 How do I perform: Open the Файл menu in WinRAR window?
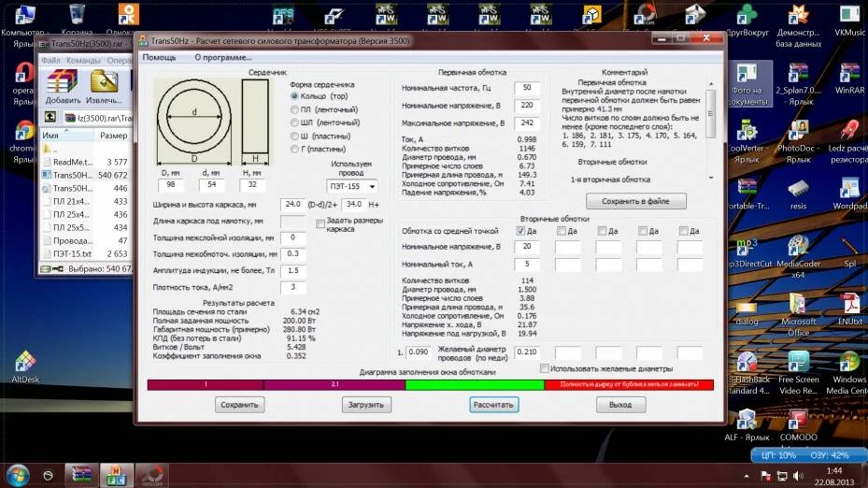pos(50,61)
